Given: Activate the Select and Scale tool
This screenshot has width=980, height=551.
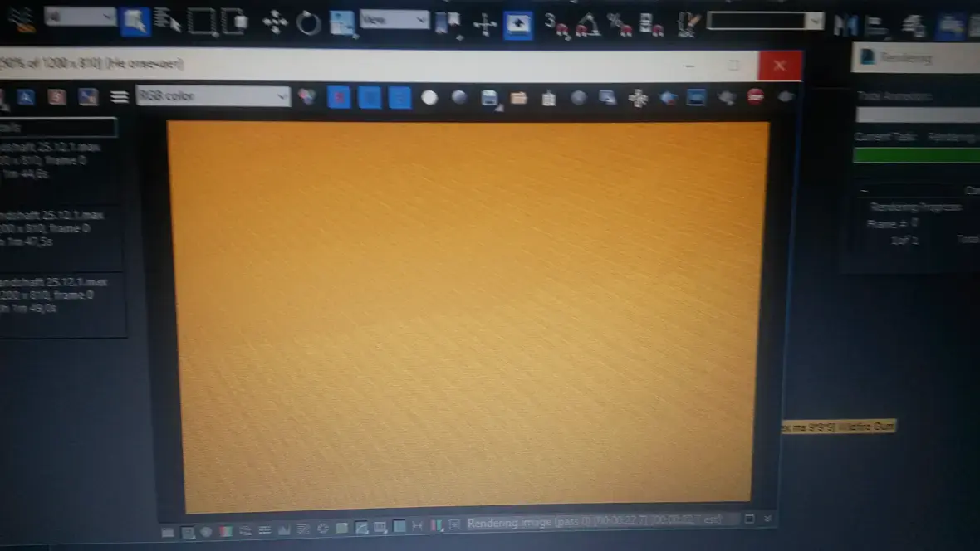Looking at the screenshot, I should [x=341, y=23].
